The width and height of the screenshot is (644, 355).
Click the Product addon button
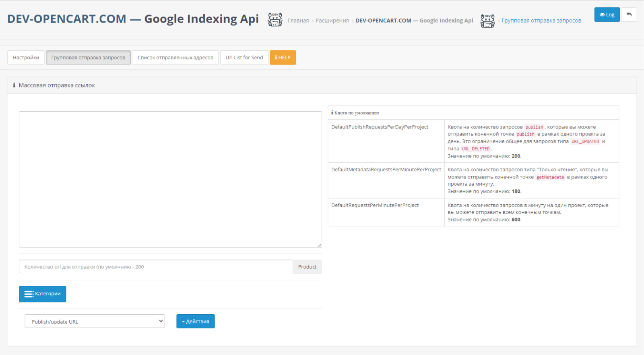(307, 267)
